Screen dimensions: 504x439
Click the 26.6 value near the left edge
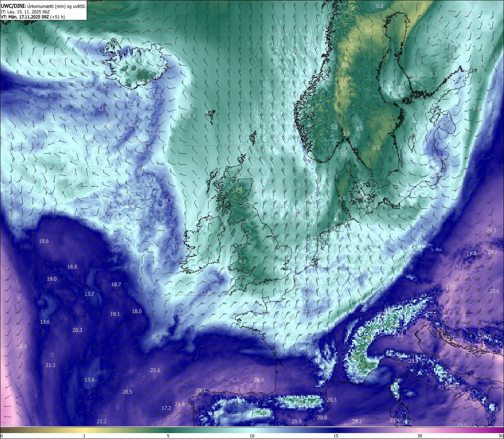22,346
